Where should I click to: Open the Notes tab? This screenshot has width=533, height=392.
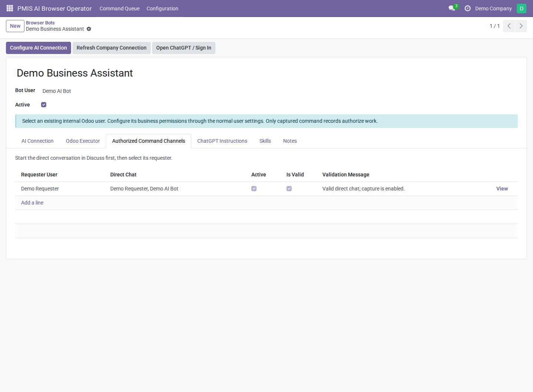tap(290, 141)
